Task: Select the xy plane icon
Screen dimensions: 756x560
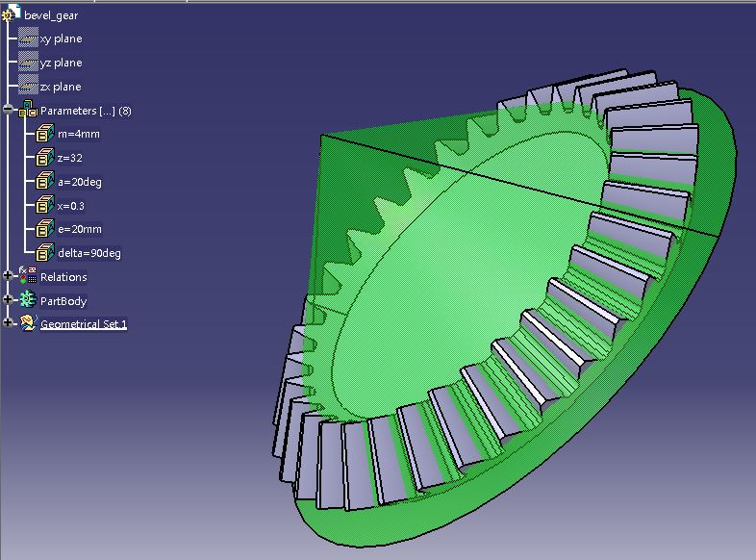Action: point(28,38)
